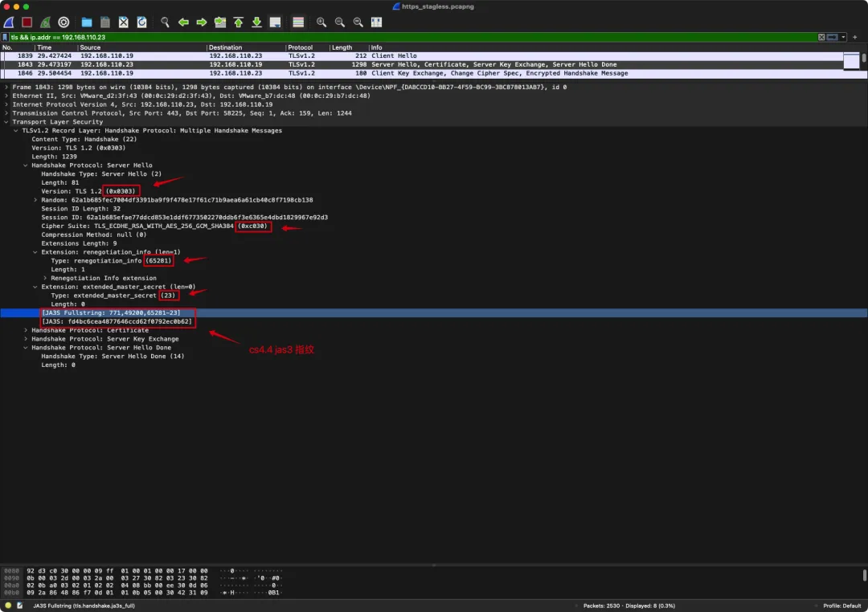
Task: Go to specified packet icon
Action: (219, 22)
